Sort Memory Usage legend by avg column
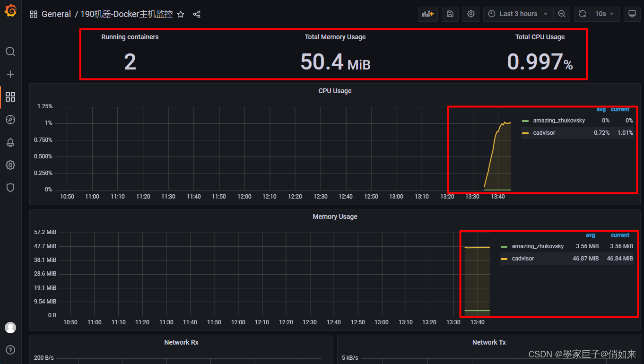Screen dimensions: 644x364 click(591, 235)
